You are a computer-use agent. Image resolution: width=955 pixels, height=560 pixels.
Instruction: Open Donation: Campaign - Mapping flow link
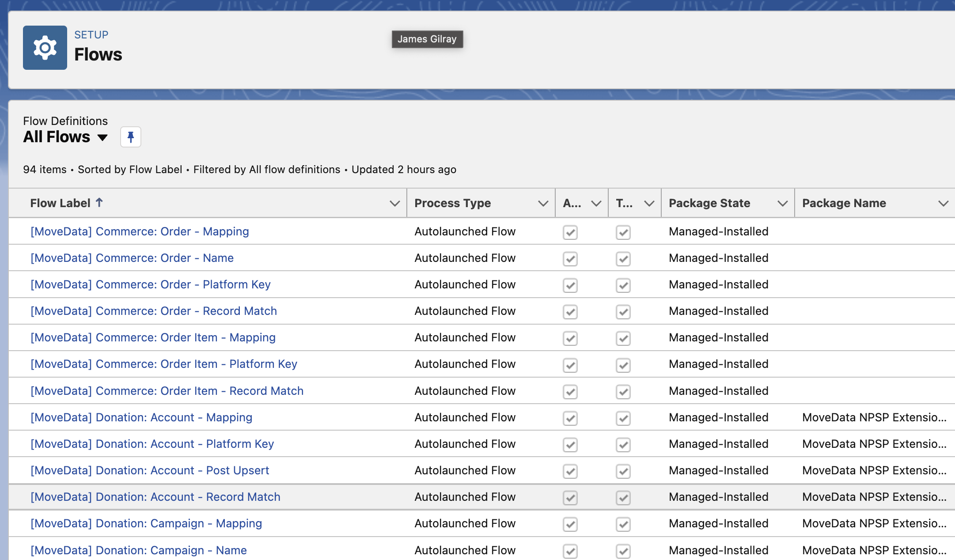[x=146, y=523]
